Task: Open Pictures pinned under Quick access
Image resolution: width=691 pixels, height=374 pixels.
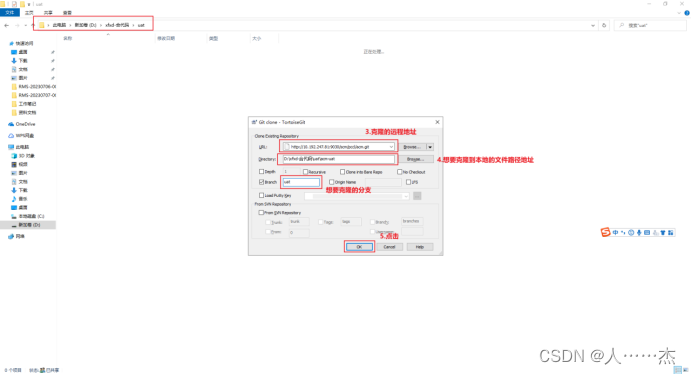Action: pos(22,78)
